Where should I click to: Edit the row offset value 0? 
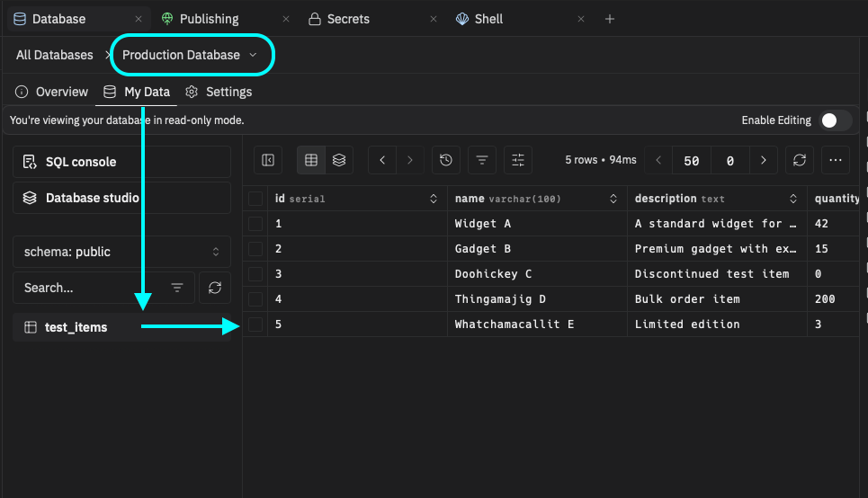[730, 161]
